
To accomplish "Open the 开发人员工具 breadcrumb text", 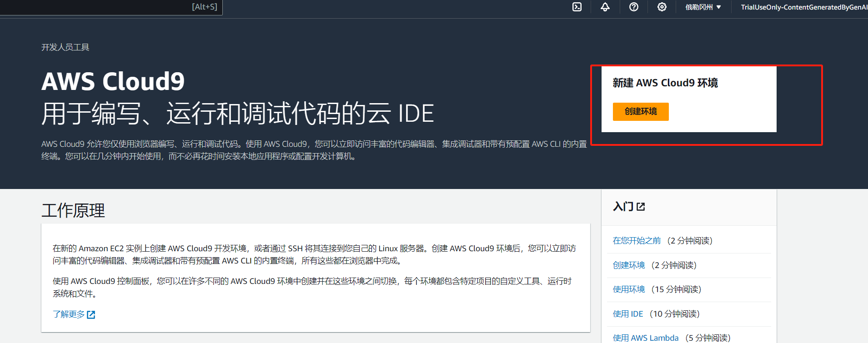I will click(65, 47).
